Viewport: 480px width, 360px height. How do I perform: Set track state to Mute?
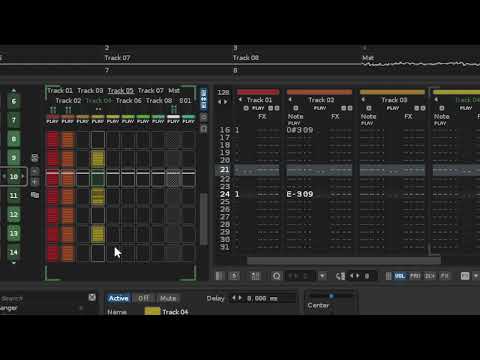(x=168, y=298)
